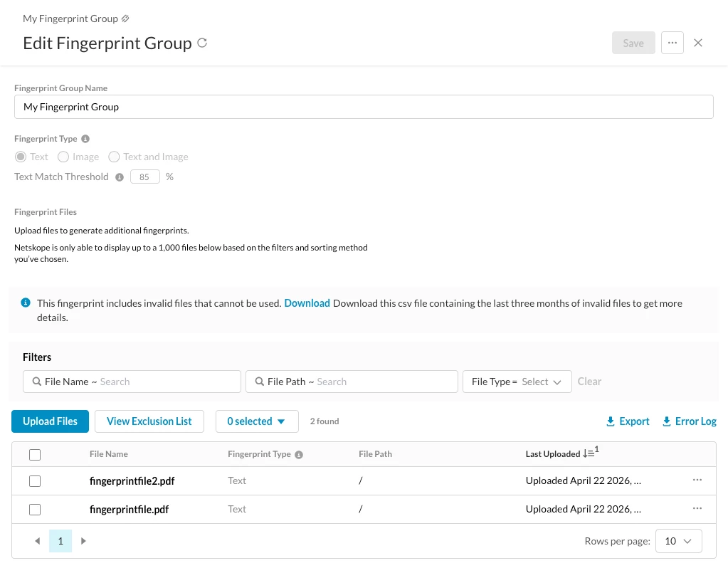Expand the File Type filter dropdown

coord(517,382)
